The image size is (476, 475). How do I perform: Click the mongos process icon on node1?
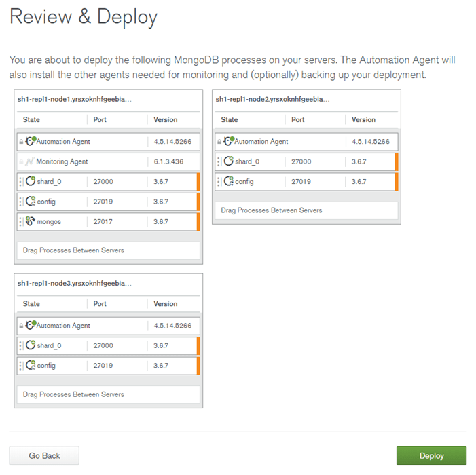[x=30, y=221]
